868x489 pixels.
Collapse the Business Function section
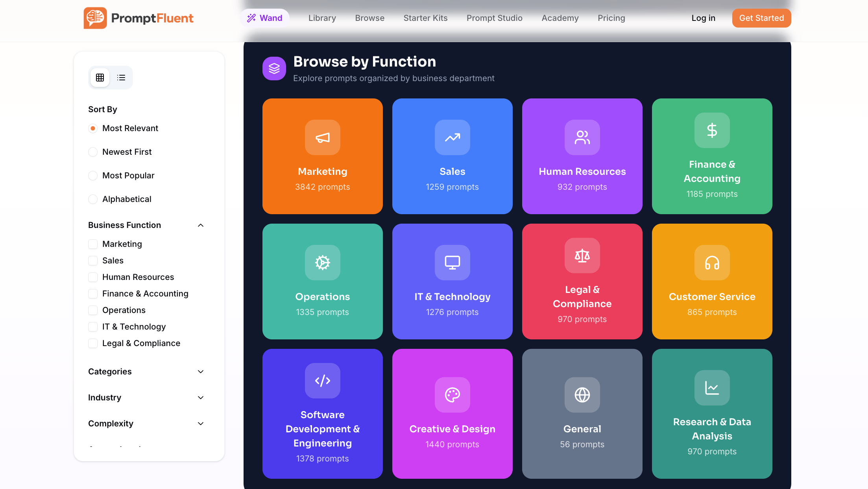(201, 225)
